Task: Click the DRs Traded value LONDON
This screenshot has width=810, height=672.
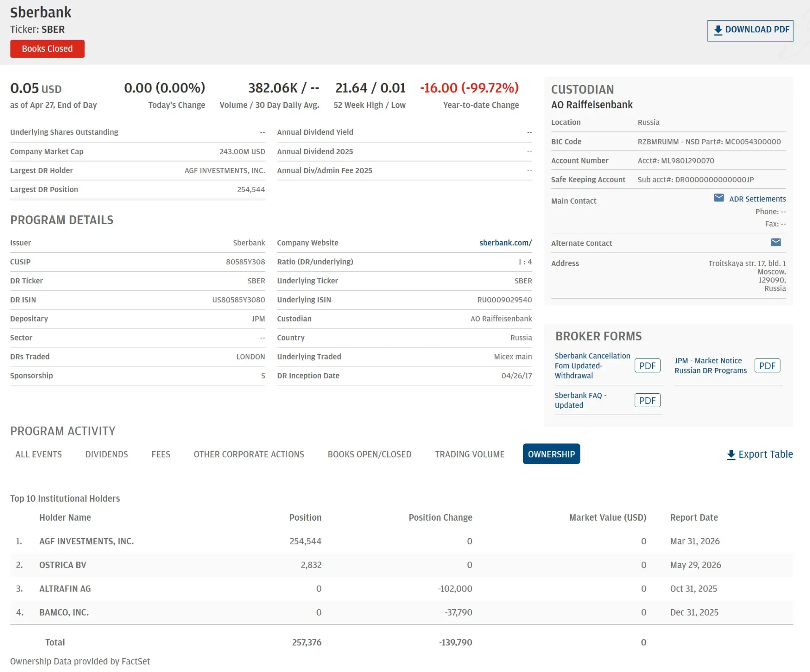Action: [x=251, y=357]
